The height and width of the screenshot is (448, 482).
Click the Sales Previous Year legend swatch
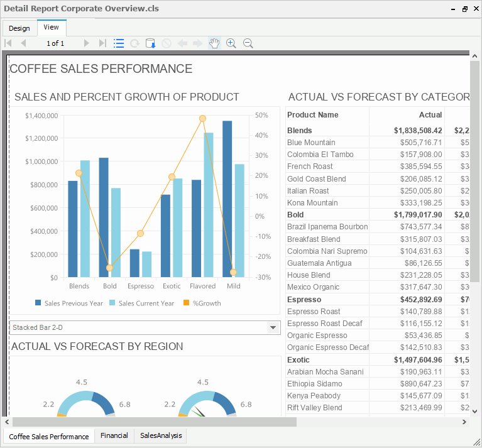(38, 303)
